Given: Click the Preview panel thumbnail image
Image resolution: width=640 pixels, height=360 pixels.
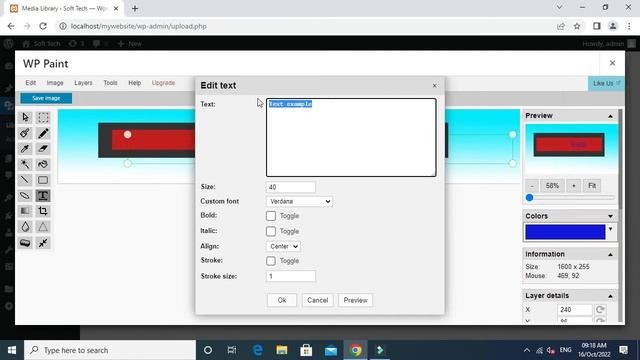Looking at the screenshot, I should tap(571, 149).
